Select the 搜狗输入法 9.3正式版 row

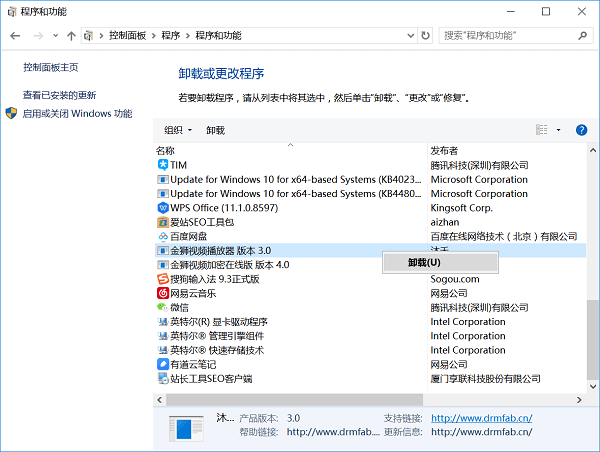pyautogui.click(x=370, y=279)
